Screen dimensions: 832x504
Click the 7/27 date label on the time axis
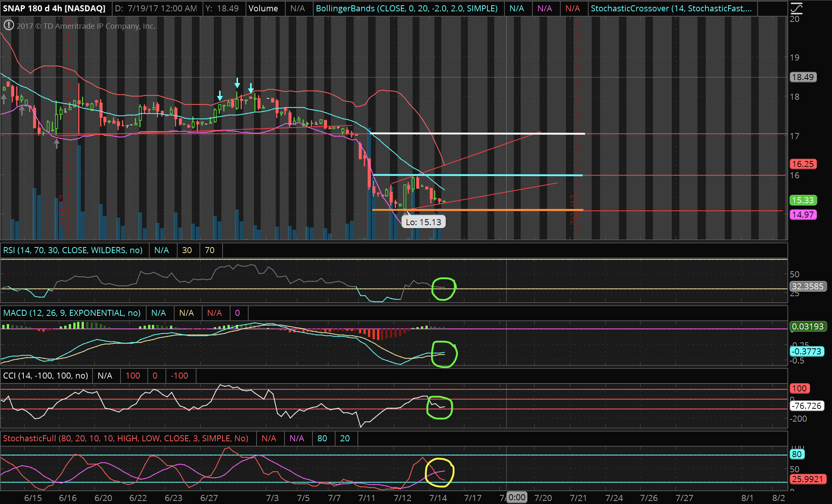pyautogui.click(x=684, y=498)
